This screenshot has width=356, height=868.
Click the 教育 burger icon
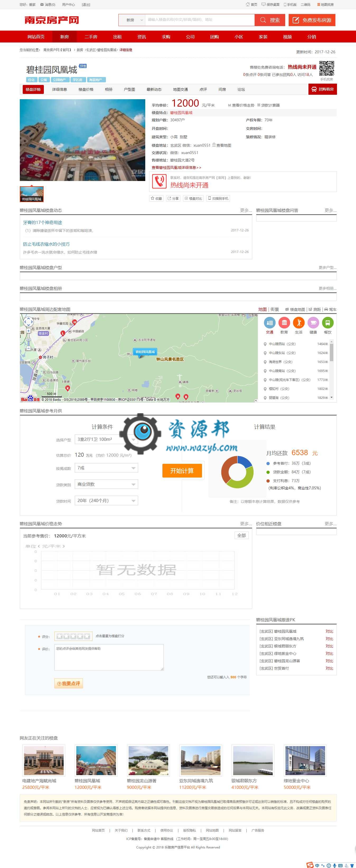pos(284,323)
